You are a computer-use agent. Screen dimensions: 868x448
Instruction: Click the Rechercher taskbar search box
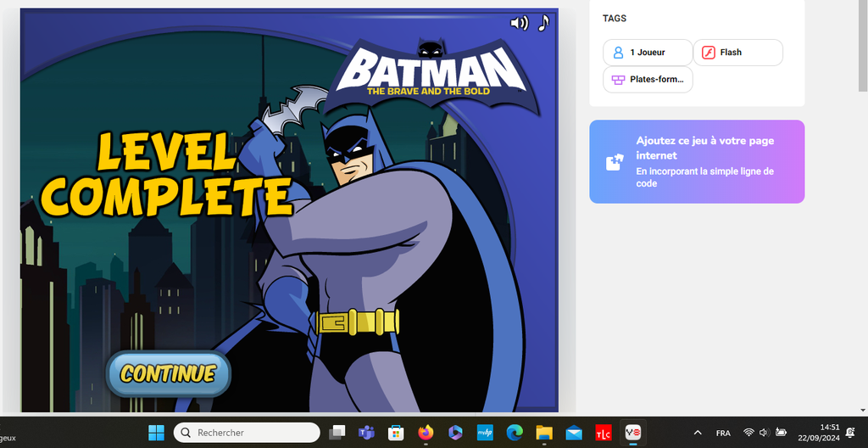[x=247, y=433]
